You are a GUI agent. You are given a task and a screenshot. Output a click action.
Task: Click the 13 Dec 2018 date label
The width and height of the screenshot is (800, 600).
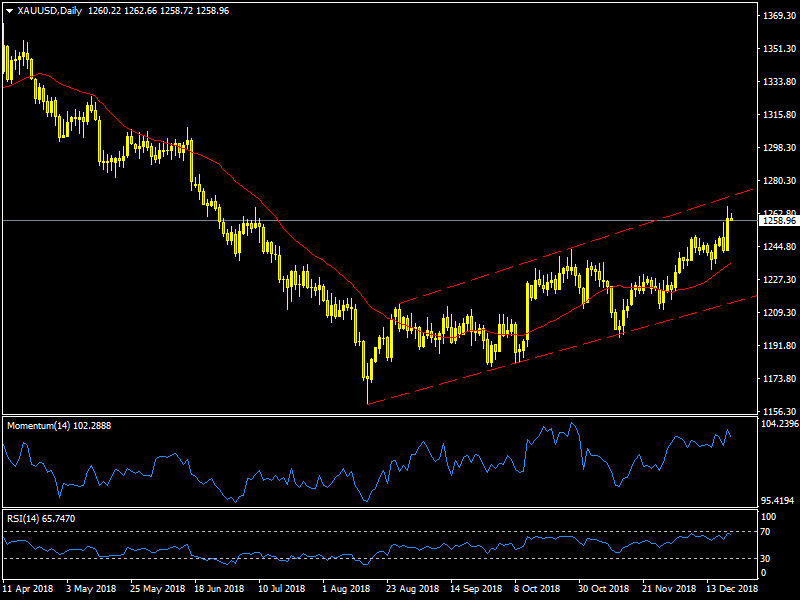coord(732,590)
